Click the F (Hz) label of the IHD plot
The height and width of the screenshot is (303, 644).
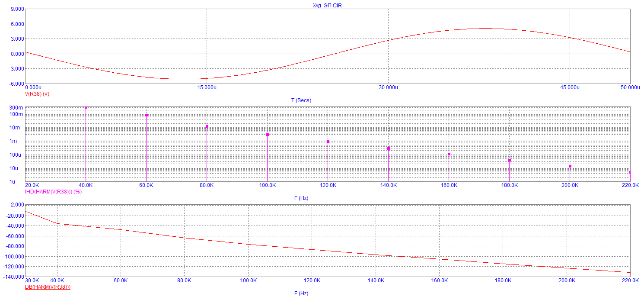(x=301, y=198)
